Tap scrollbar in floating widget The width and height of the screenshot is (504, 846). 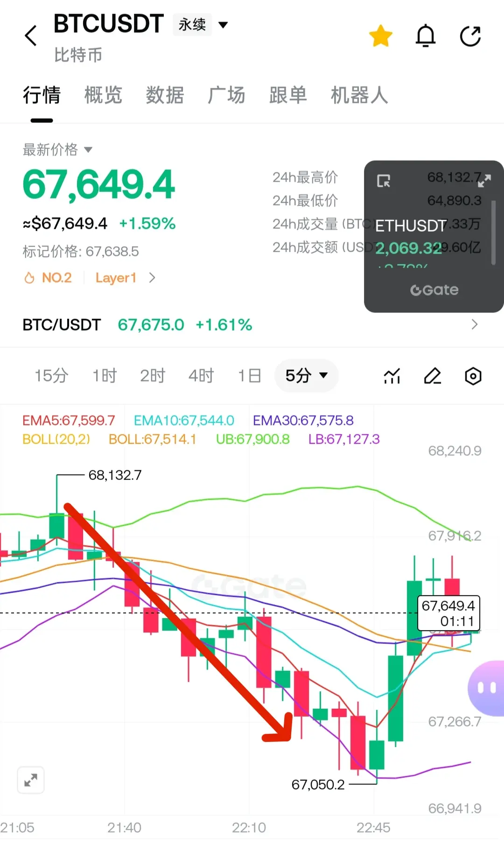click(493, 233)
